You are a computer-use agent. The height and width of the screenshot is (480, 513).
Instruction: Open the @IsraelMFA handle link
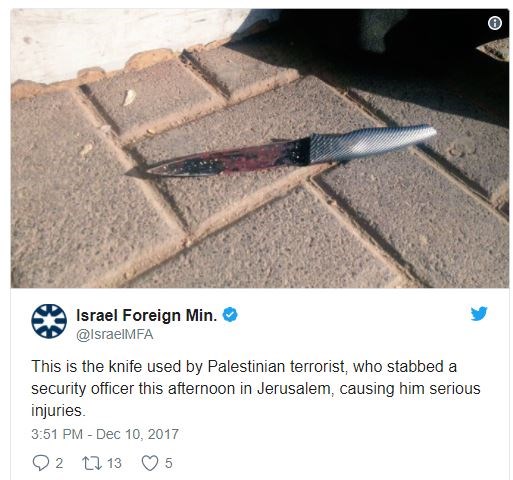[115, 334]
